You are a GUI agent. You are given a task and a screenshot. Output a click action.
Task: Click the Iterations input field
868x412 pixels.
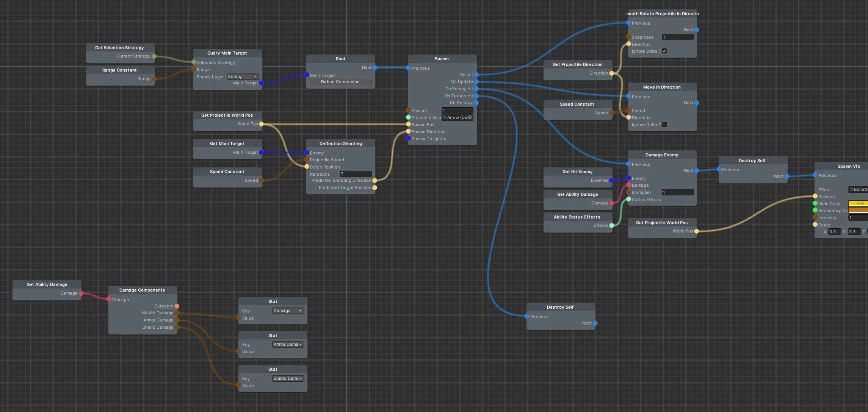(x=356, y=174)
